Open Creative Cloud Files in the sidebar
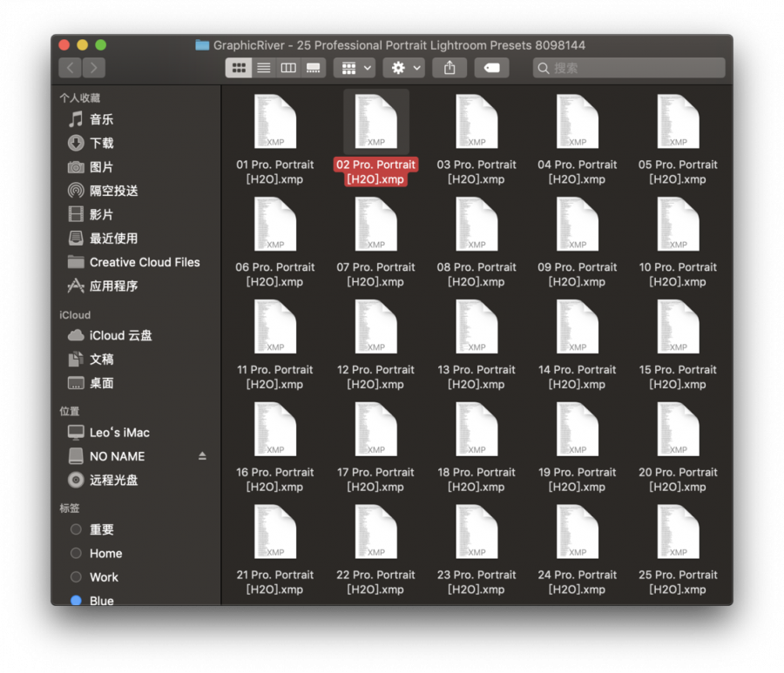 click(134, 262)
